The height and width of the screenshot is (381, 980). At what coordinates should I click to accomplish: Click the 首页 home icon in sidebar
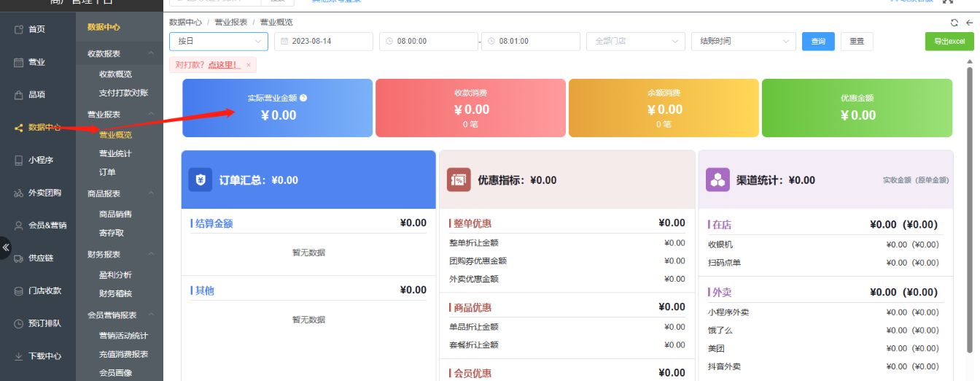[19, 29]
